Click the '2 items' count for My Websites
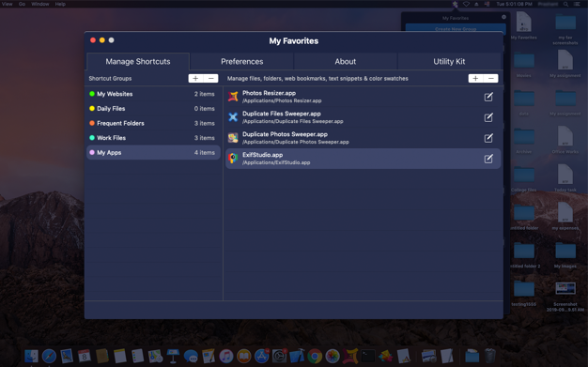Screen dimensions: 588x367 205,94
